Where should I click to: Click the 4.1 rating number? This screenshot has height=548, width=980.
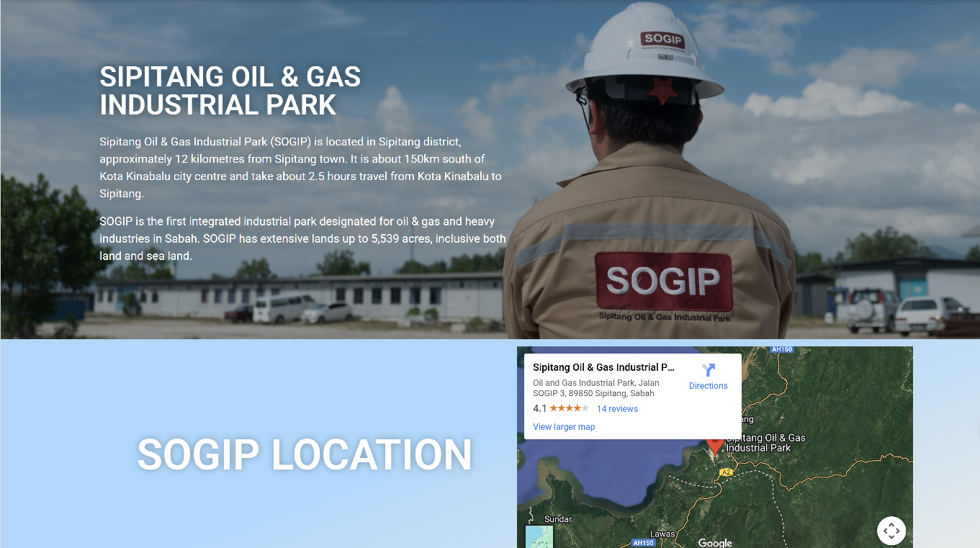click(539, 409)
